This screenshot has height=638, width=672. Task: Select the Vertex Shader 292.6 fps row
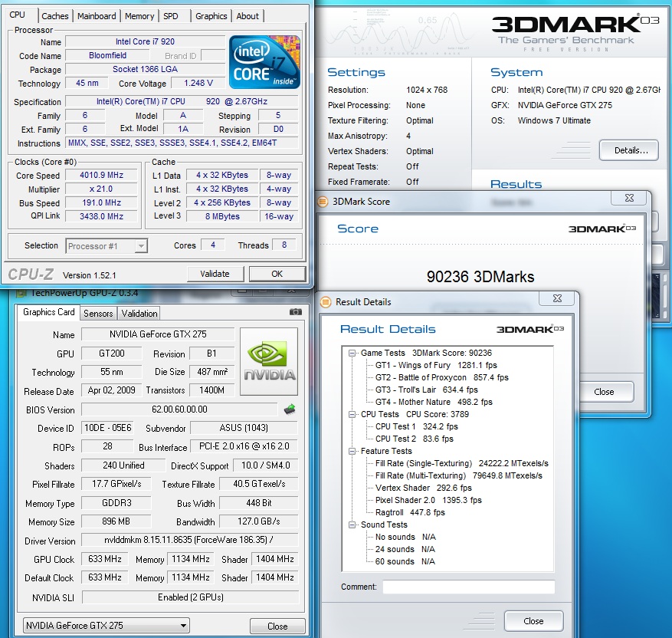(424, 488)
